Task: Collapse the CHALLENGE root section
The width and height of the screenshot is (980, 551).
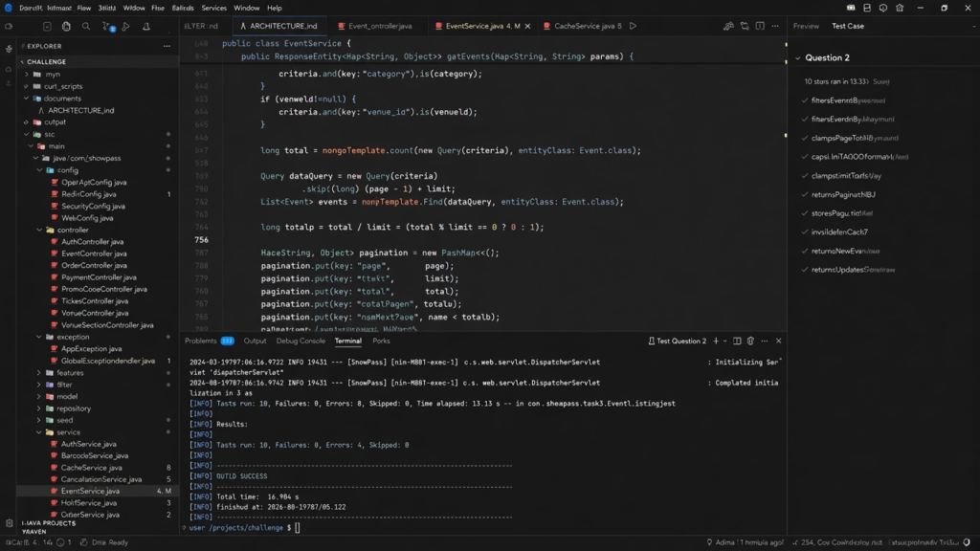Action: [x=23, y=62]
